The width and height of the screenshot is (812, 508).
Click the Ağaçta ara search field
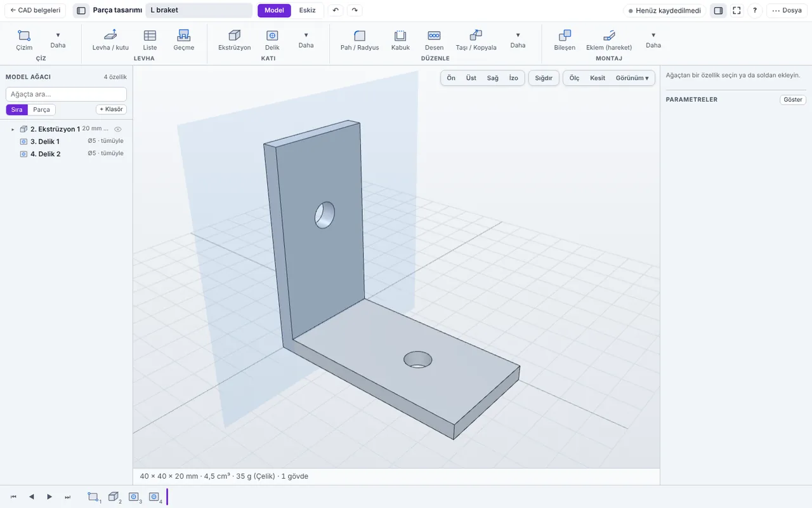point(66,94)
